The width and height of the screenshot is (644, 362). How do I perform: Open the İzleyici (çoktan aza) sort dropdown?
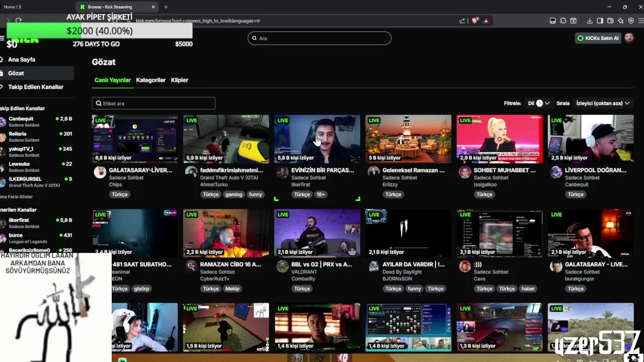tap(603, 103)
